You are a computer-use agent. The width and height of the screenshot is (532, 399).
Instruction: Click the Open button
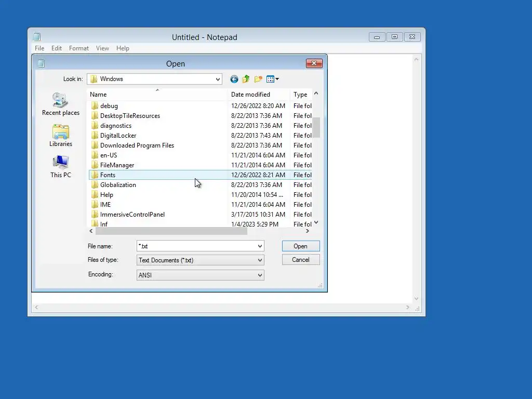(301, 246)
